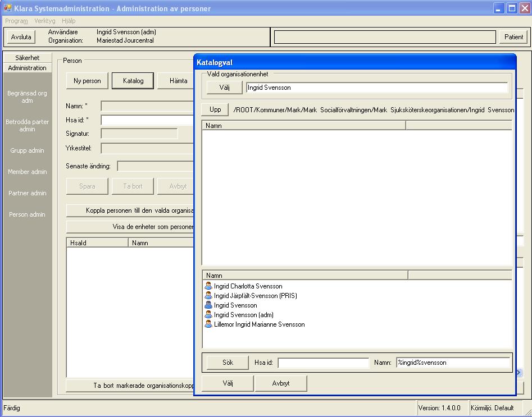Image resolution: width=532 pixels, height=417 pixels.
Task: Click the Namn field in the Person form
Action: click(147, 106)
